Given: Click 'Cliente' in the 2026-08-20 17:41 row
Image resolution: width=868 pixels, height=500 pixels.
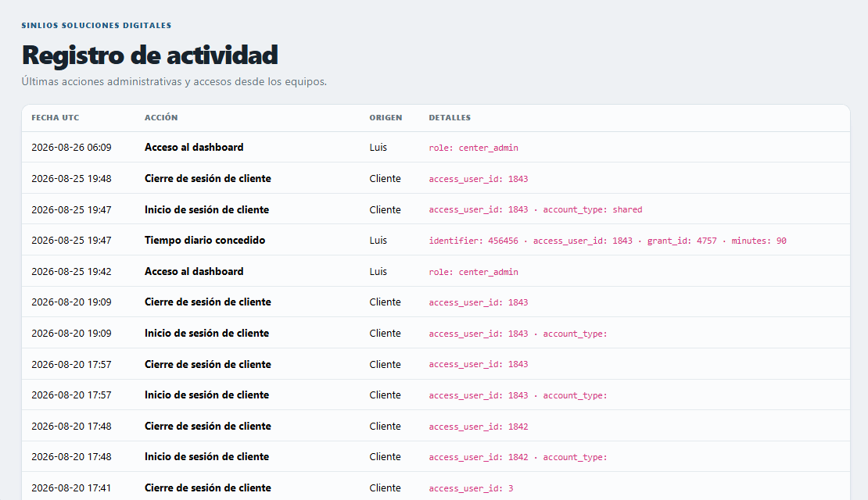Looking at the screenshot, I should (386, 487).
